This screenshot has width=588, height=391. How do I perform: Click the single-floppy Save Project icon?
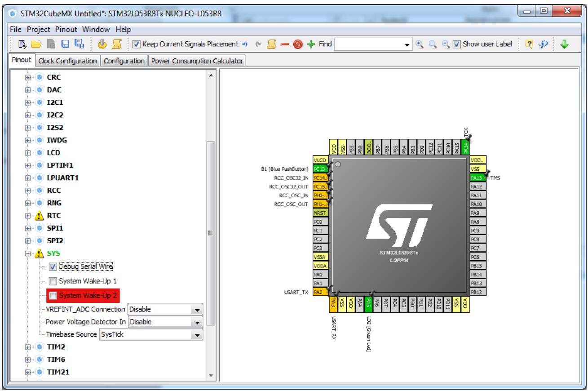[x=65, y=44]
